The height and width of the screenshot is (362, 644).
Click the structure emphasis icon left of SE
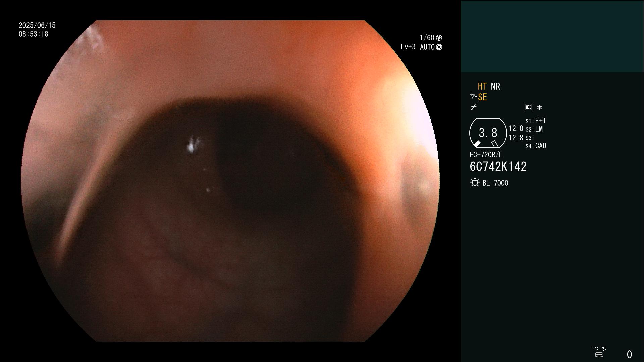[x=473, y=97]
